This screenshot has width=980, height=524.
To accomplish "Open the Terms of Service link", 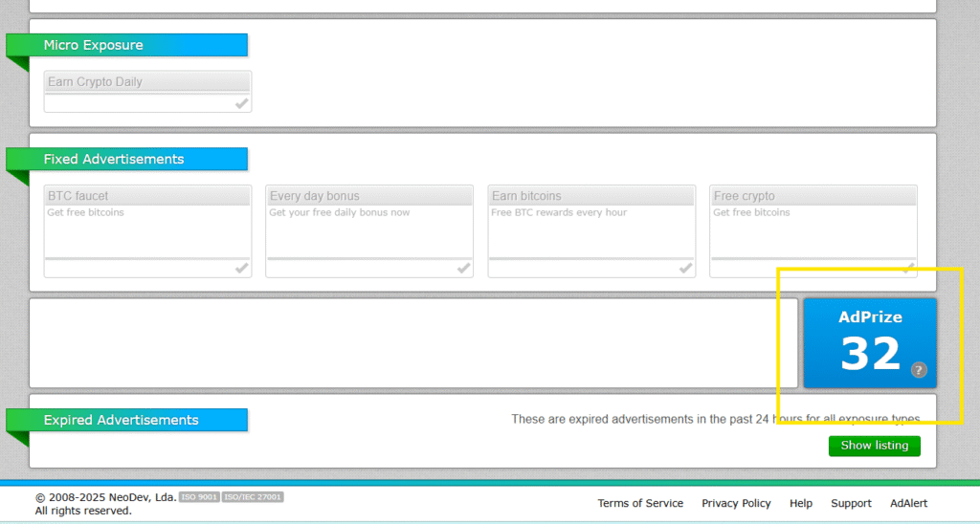I will 640,503.
